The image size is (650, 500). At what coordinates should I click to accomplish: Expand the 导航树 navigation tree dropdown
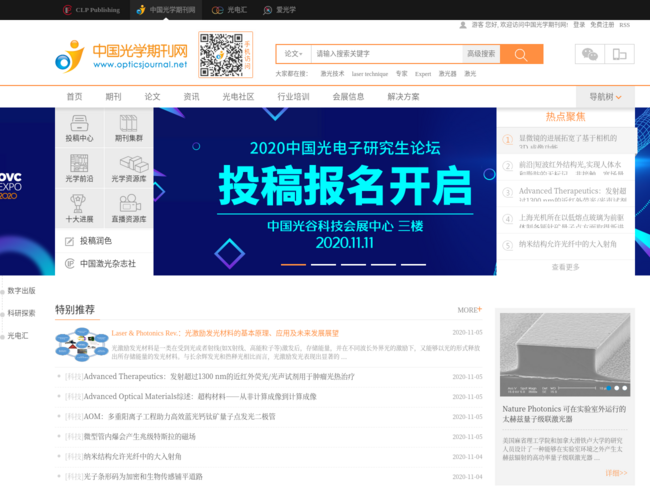(x=605, y=97)
